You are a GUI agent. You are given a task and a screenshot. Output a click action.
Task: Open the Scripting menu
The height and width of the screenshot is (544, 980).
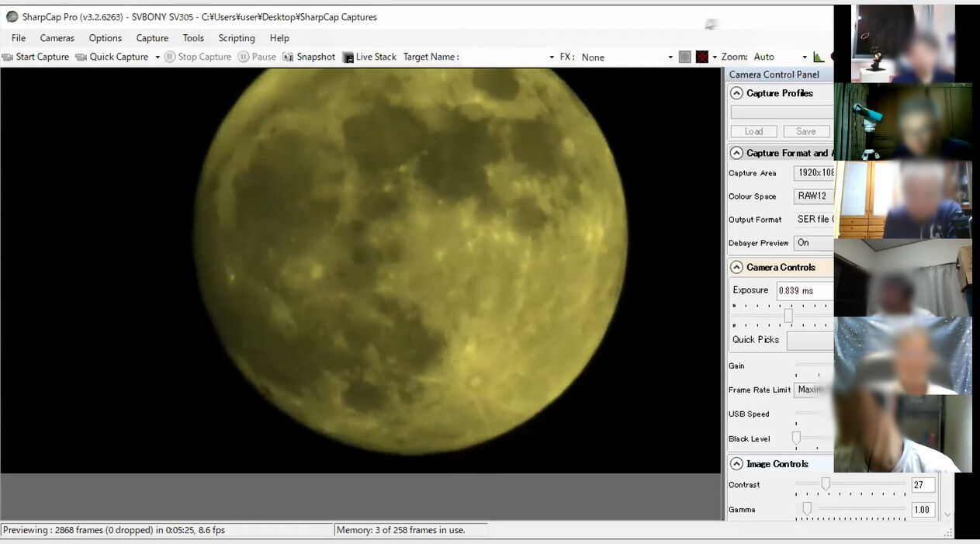tap(237, 38)
